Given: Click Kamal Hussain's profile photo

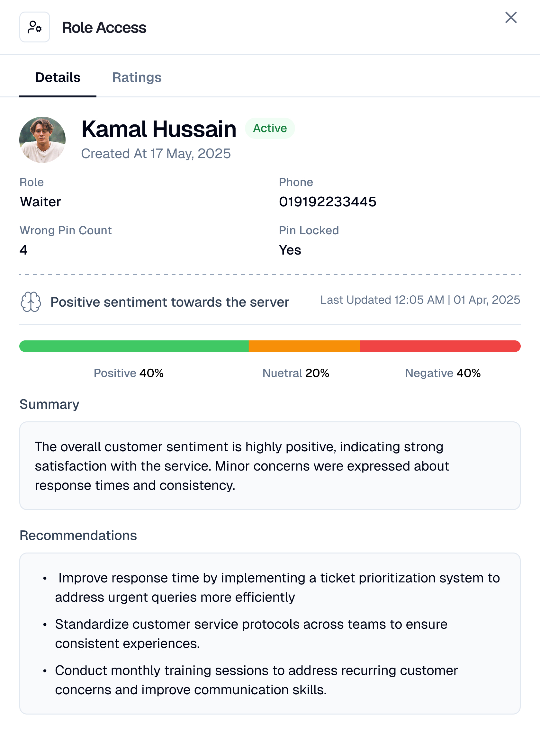Looking at the screenshot, I should [42, 139].
